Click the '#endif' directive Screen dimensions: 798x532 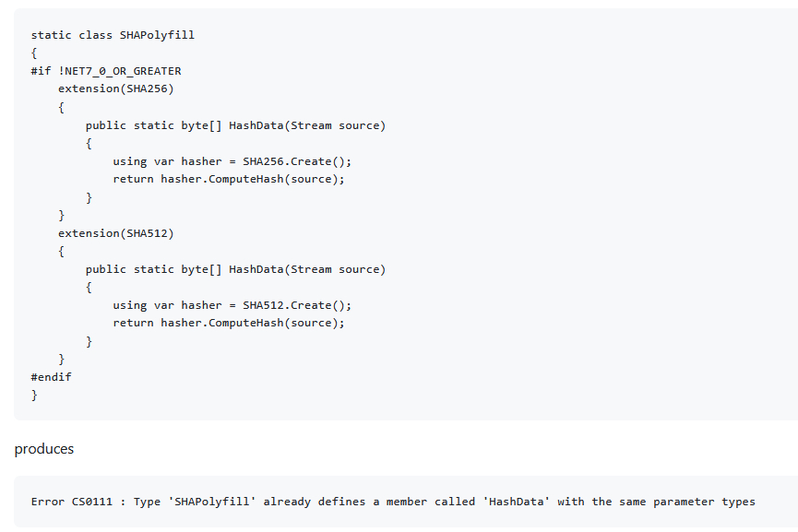pyautogui.click(x=51, y=377)
